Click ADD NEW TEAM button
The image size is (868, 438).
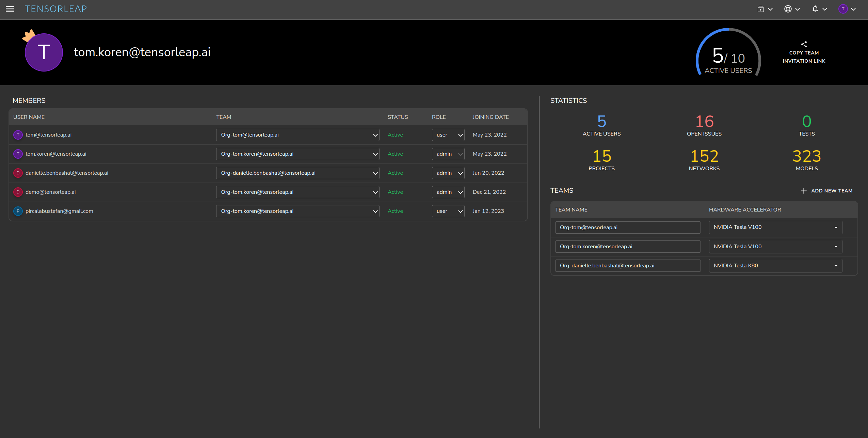(832, 191)
